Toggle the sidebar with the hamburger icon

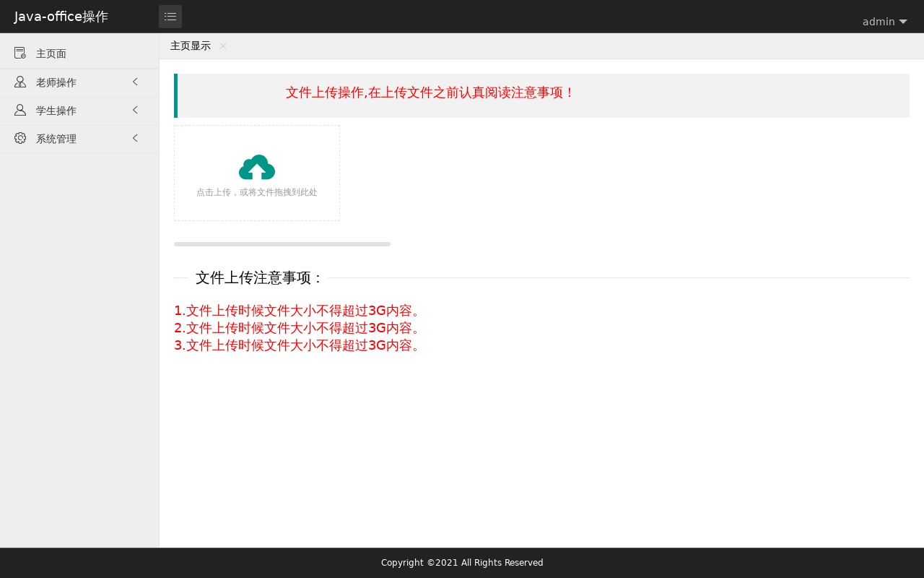click(x=170, y=17)
